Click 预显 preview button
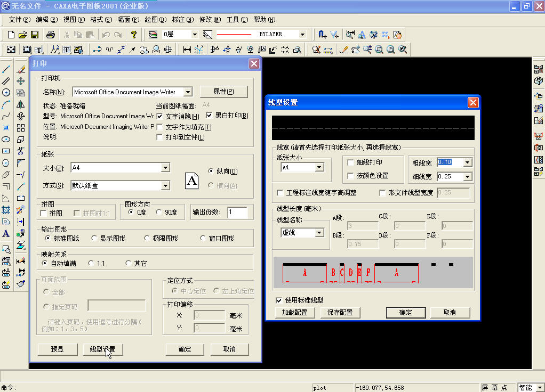545x392 pixels. click(x=58, y=349)
